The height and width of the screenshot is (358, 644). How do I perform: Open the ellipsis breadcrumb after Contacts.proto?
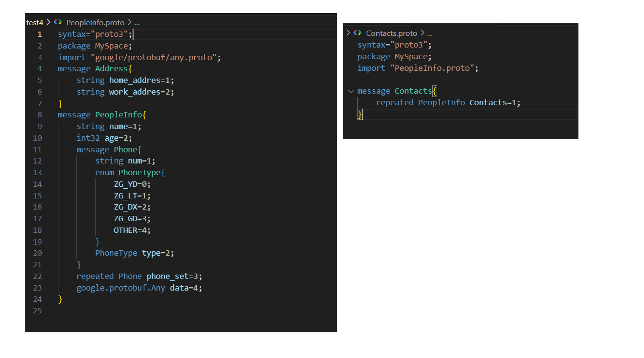click(x=429, y=33)
